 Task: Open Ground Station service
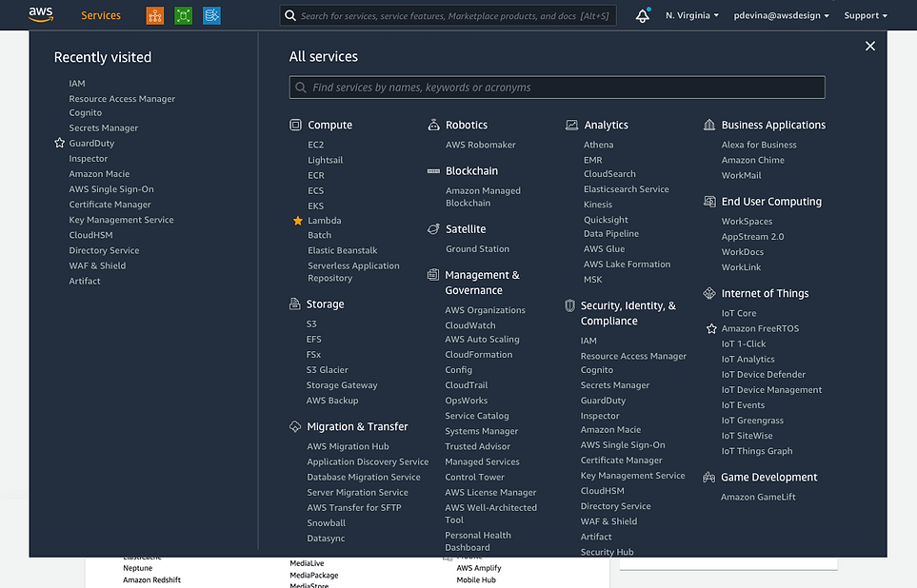477,249
